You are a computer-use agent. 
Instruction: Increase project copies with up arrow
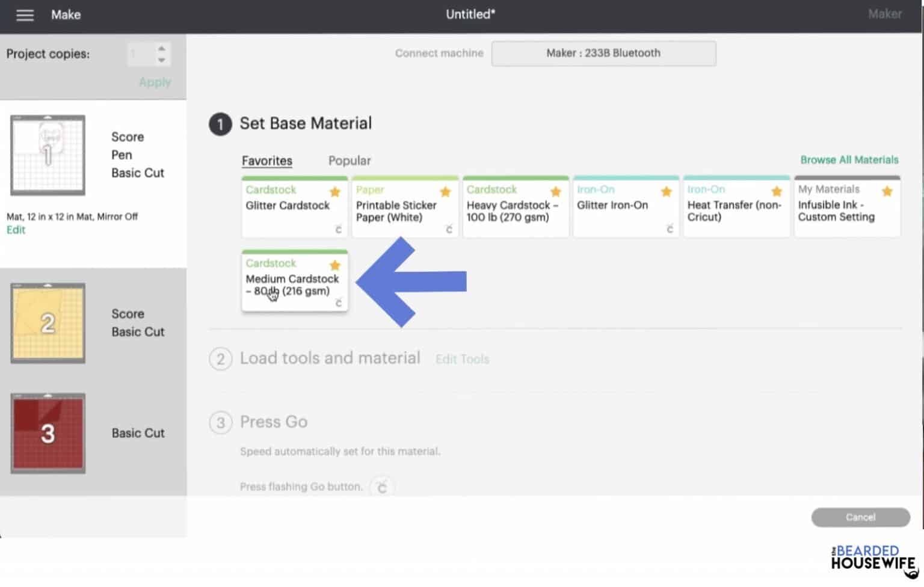(x=161, y=49)
